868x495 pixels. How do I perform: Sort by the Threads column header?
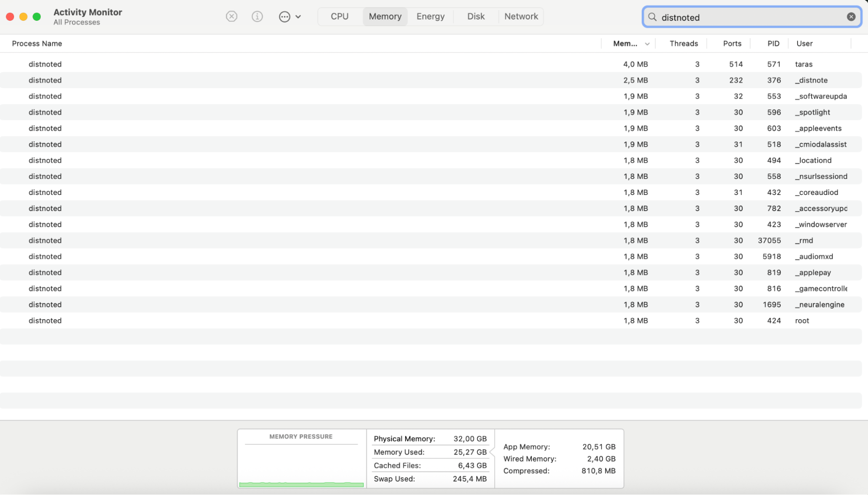[x=683, y=43]
